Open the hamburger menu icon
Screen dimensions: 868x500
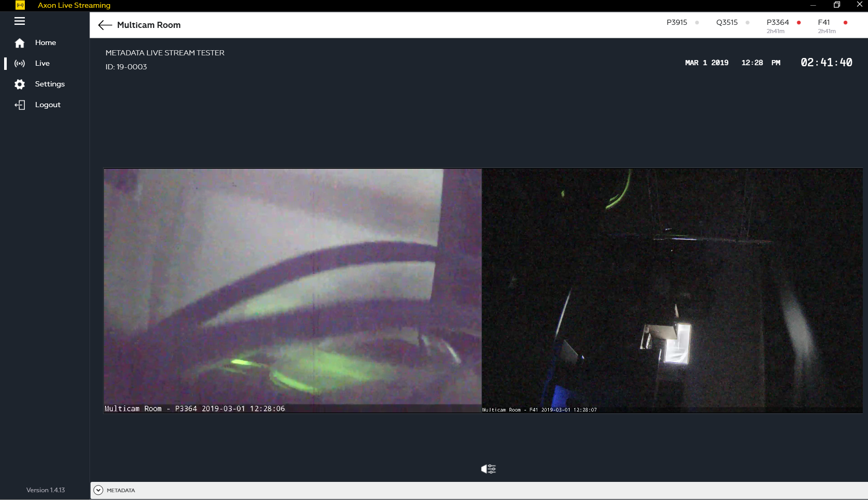point(20,21)
